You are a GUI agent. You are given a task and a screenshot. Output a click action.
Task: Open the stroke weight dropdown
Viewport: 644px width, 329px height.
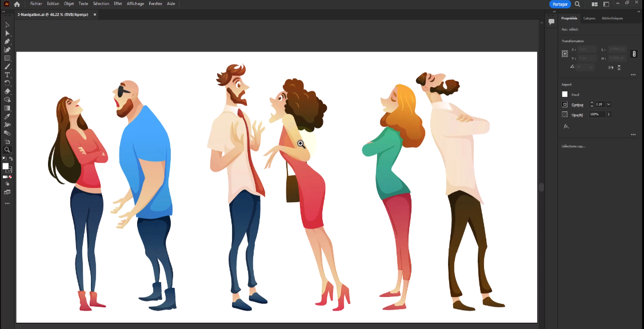tap(609, 105)
